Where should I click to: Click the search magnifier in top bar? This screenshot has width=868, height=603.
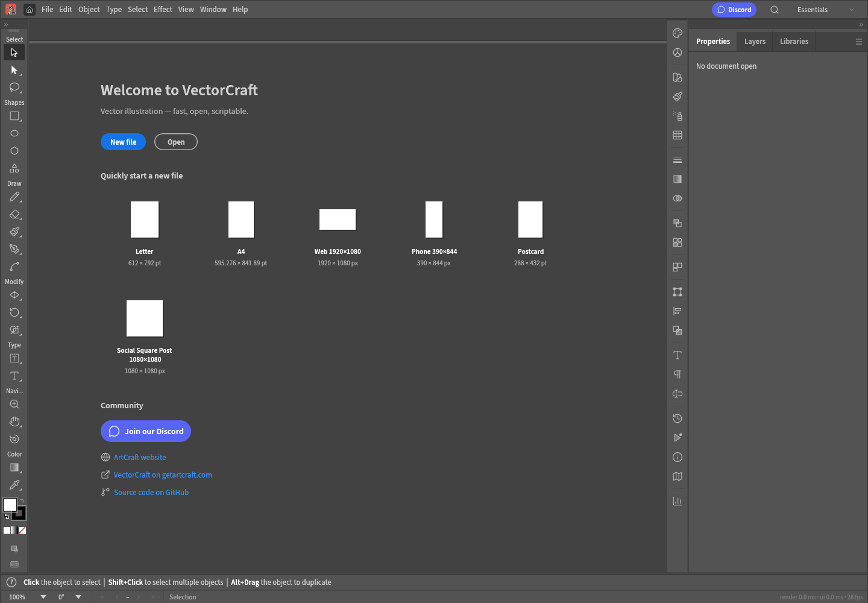coord(775,10)
